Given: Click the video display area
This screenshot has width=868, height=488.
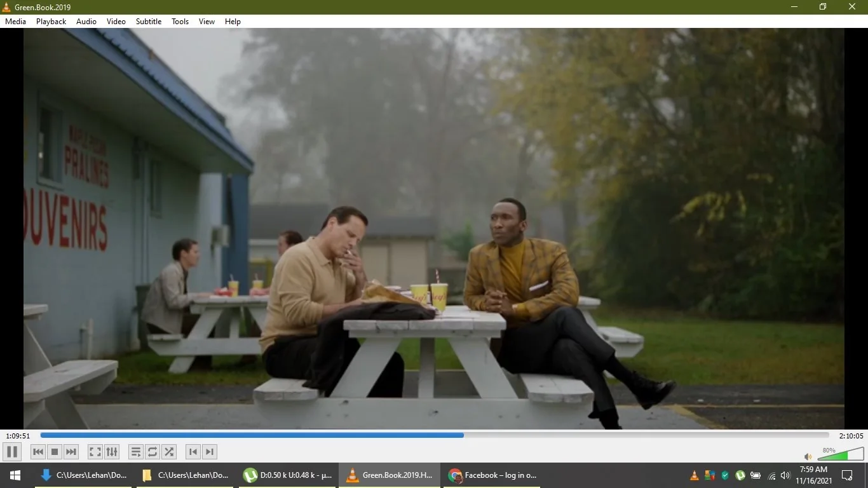Looking at the screenshot, I should 434,229.
